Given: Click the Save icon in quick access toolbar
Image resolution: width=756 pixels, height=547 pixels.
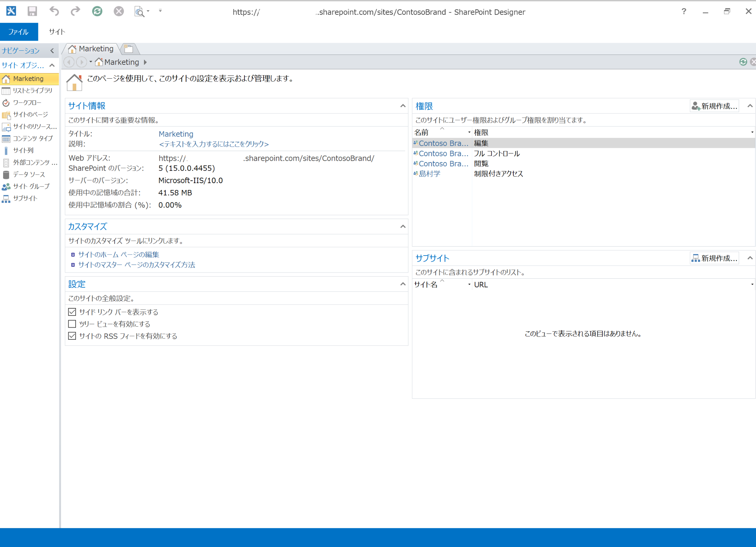Looking at the screenshot, I should point(32,11).
